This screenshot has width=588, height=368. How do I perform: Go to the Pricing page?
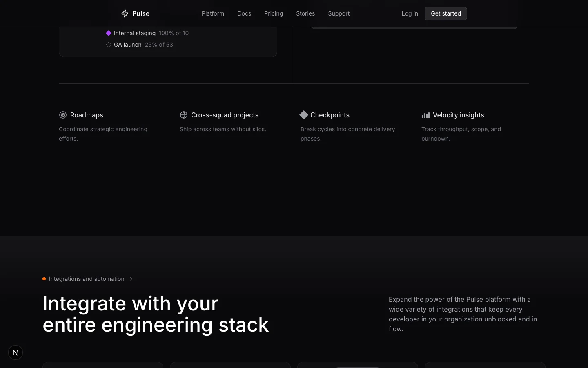(x=274, y=13)
